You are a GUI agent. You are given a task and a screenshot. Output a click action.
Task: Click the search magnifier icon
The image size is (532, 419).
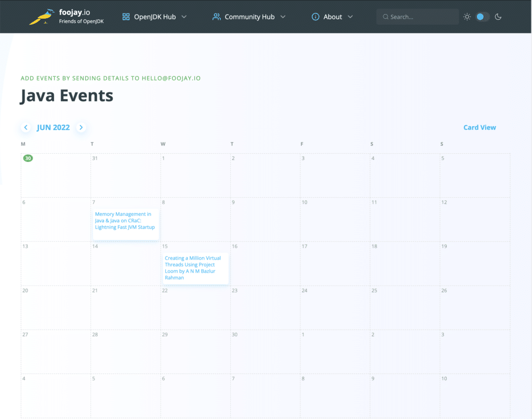pyautogui.click(x=385, y=17)
